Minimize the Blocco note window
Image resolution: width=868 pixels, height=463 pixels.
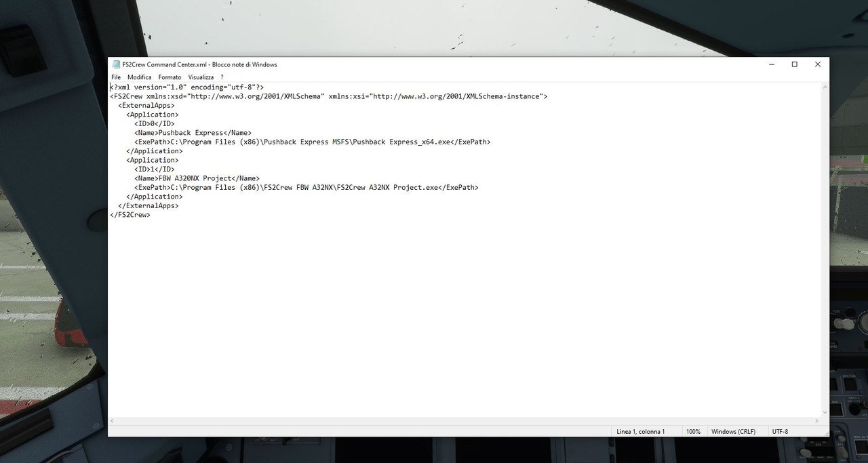(772, 64)
